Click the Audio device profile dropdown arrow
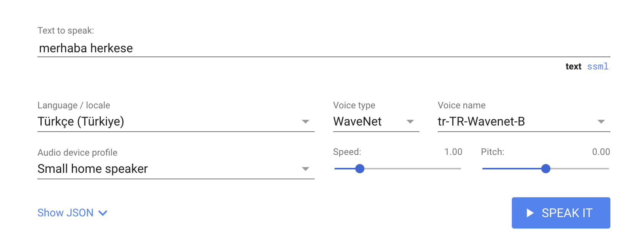Image resolution: width=644 pixels, height=248 pixels. coord(305,169)
